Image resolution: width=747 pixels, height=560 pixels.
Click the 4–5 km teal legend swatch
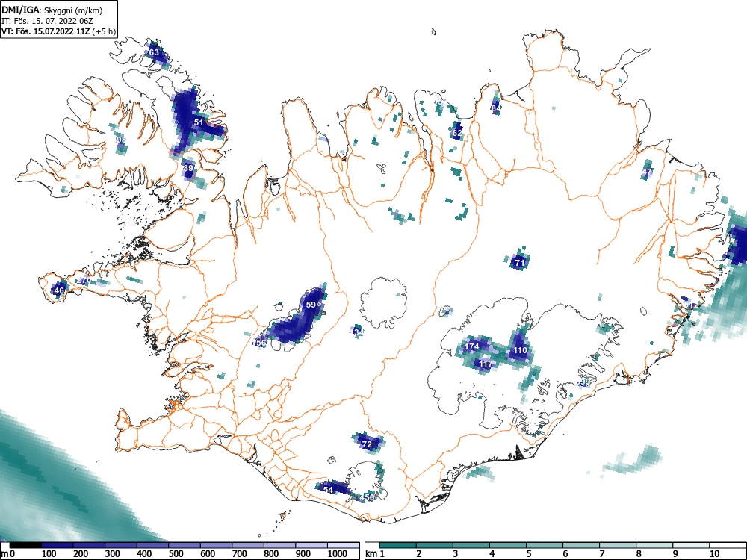point(508,545)
